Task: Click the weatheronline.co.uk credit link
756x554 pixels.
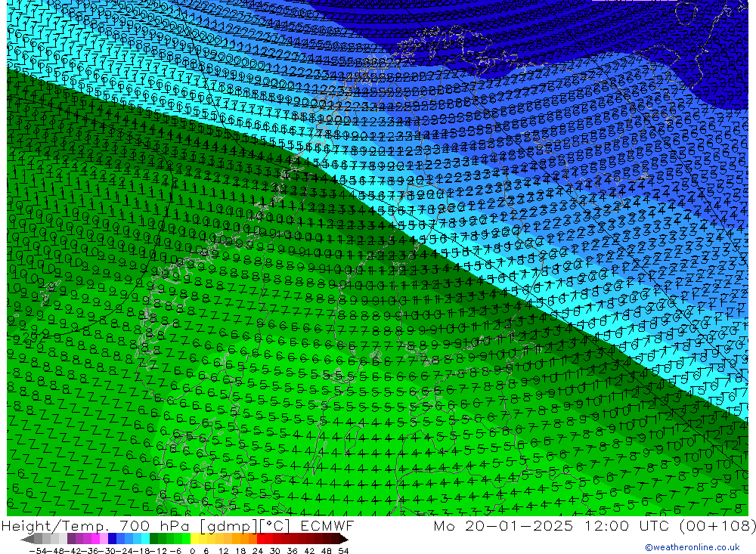Action: (x=692, y=547)
